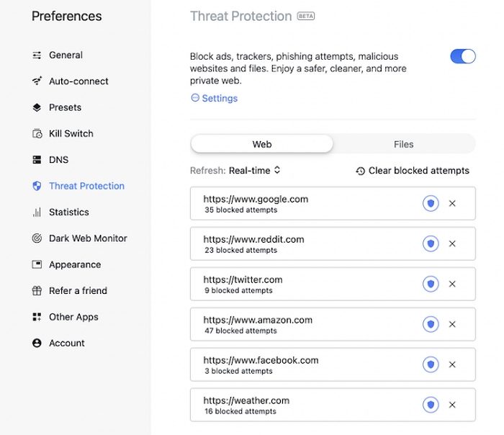Disable the Threat Protection toggle switch
The image size is (504, 435).
[463, 56]
